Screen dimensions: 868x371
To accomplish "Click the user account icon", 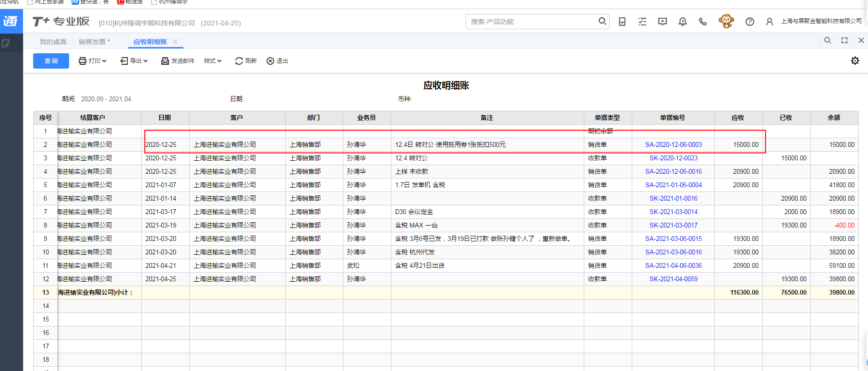I will tap(770, 22).
